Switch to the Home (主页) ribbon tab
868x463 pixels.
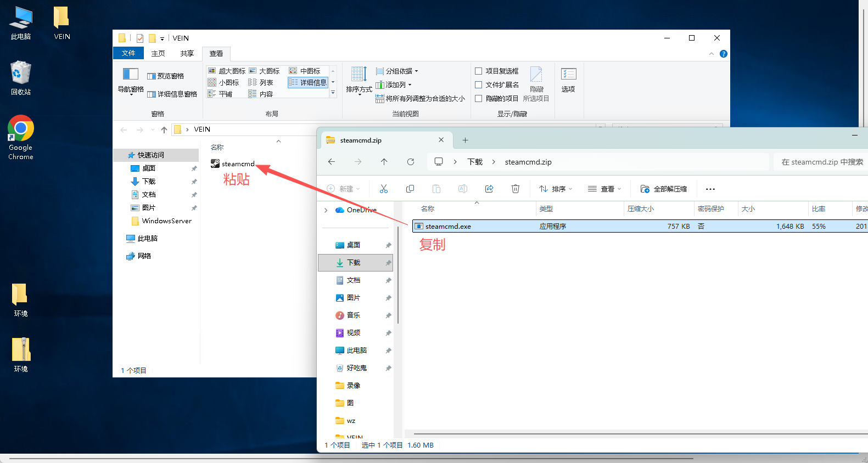[158, 53]
